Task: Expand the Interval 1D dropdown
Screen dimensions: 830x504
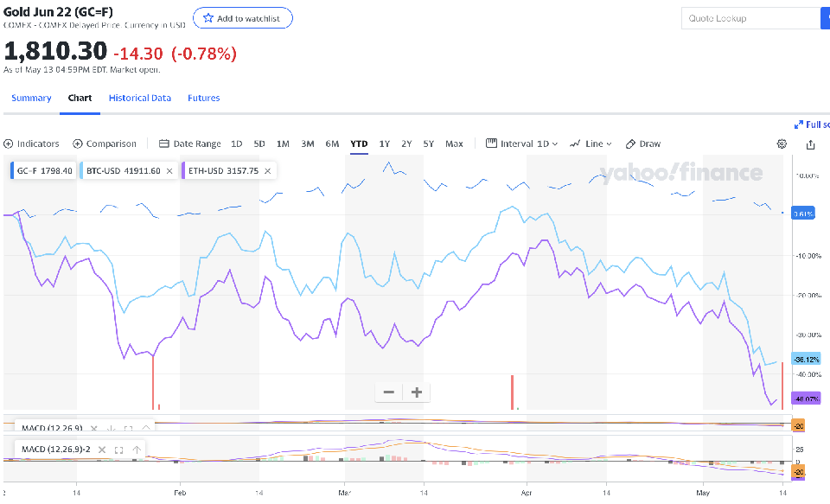Action: click(x=521, y=144)
